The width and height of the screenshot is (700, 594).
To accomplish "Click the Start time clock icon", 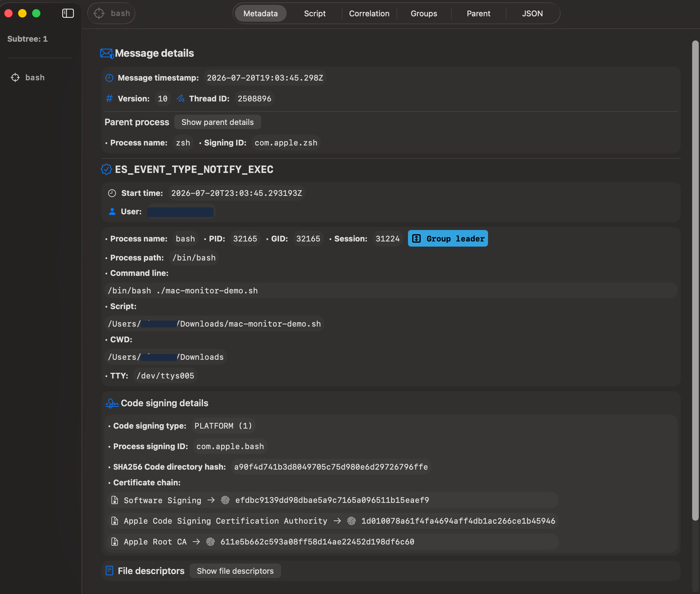I will 112,193.
